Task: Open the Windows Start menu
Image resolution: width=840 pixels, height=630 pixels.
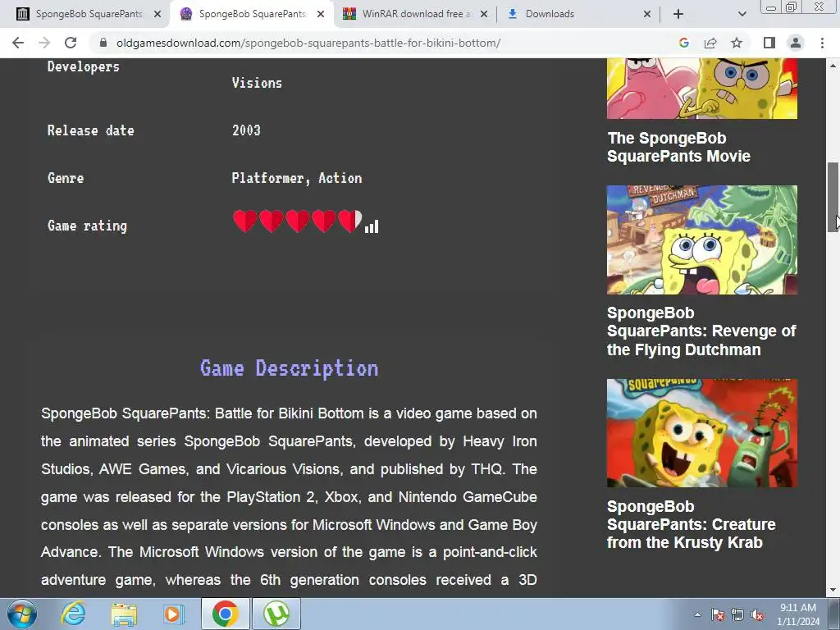Action: point(21,614)
